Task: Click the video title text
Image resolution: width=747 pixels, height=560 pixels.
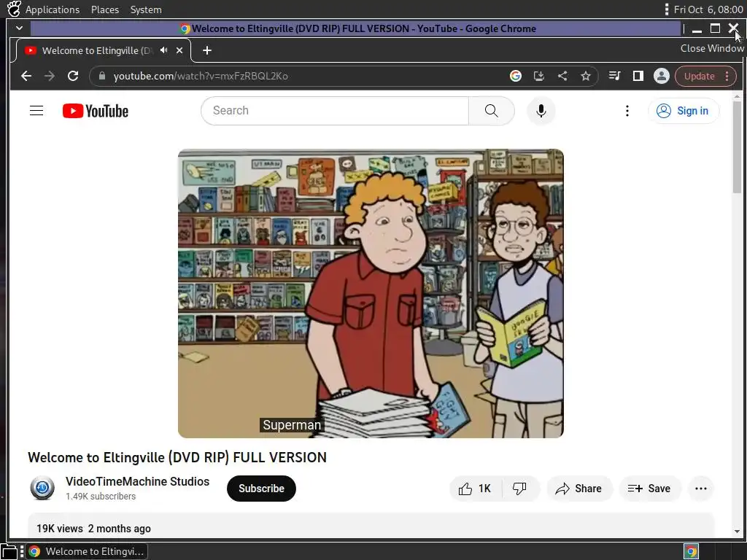Action: (177, 457)
